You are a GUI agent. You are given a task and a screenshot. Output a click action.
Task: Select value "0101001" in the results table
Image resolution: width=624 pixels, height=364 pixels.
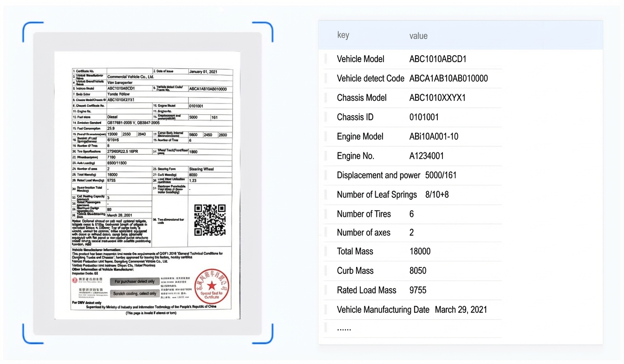click(424, 117)
